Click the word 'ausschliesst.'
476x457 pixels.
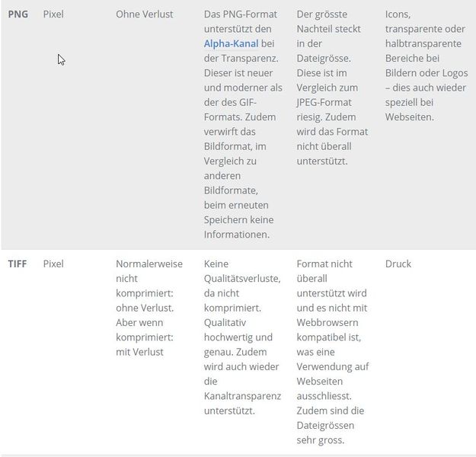point(323,395)
